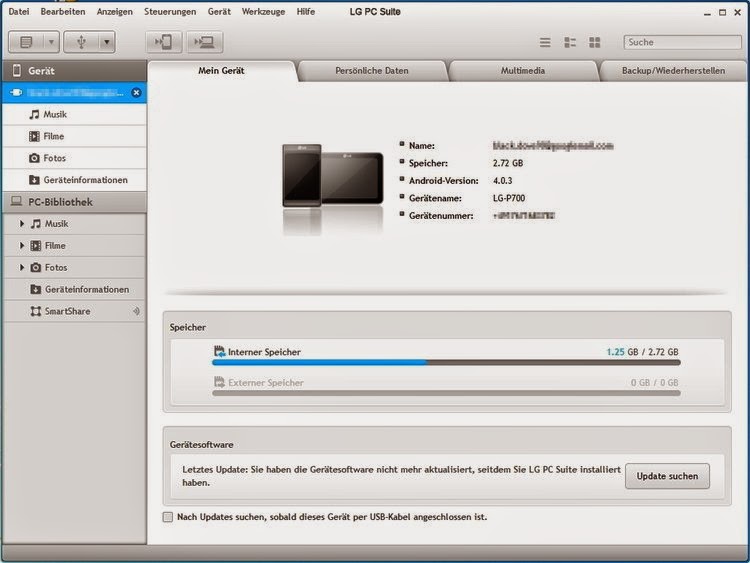Click the Externer Speicher usage bar
The width and height of the screenshot is (750, 563).
tap(446, 394)
